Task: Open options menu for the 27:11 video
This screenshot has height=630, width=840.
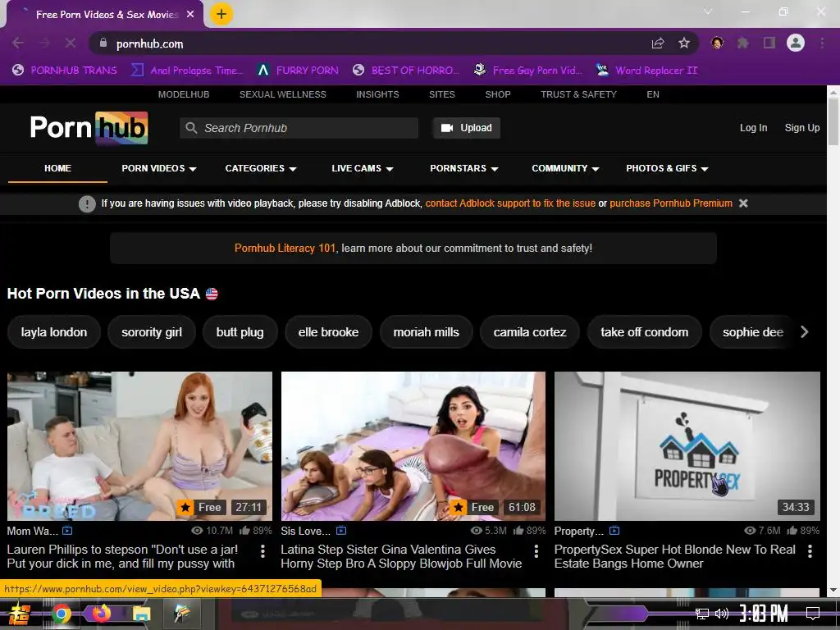Action: pos(262,551)
